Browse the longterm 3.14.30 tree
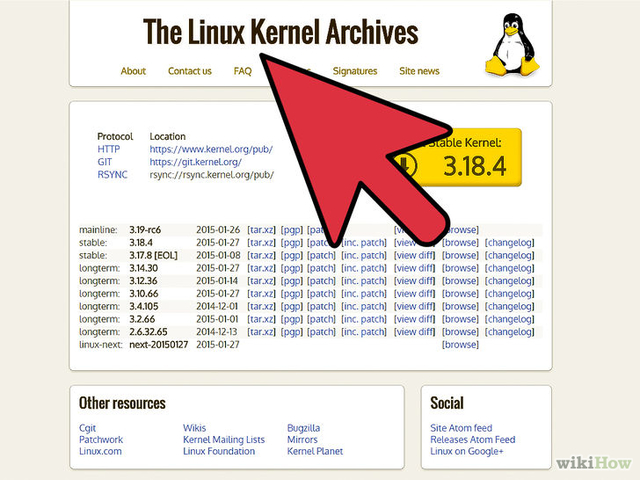 460,268
